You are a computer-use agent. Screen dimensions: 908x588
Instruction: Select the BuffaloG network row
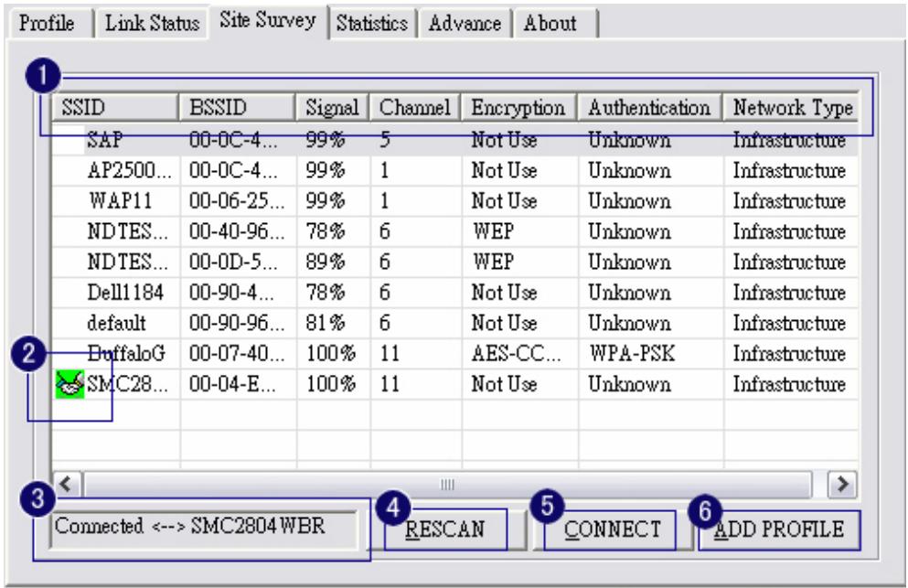(x=455, y=353)
